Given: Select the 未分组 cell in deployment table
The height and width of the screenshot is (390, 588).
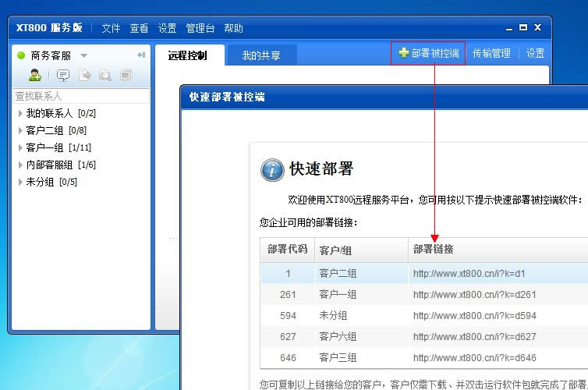Looking at the screenshot, I should (362, 315).
